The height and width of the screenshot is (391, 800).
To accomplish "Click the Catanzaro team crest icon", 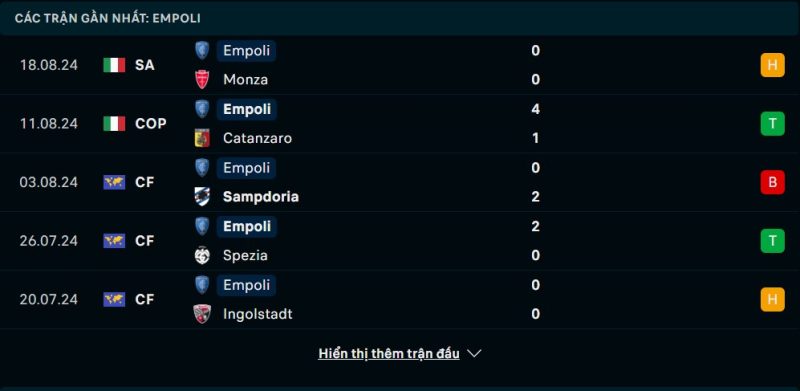I will click(202, 138).
